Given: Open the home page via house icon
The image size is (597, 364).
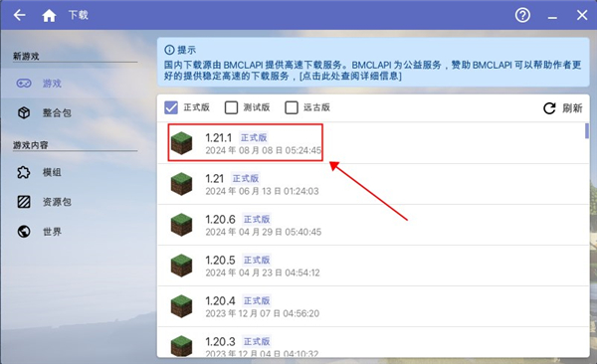Looking at the screenshot, I should [49, 15].
